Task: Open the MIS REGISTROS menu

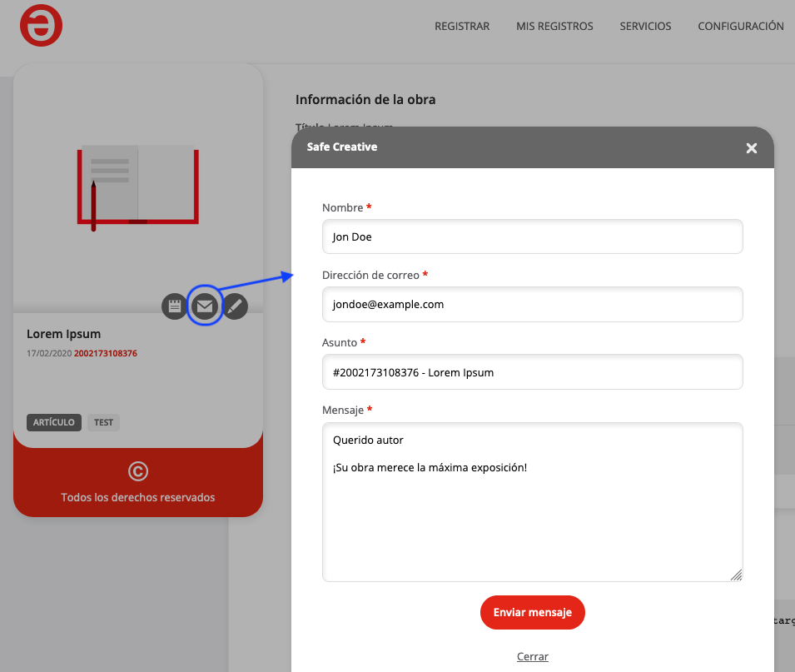Action: tap(554, 27)
